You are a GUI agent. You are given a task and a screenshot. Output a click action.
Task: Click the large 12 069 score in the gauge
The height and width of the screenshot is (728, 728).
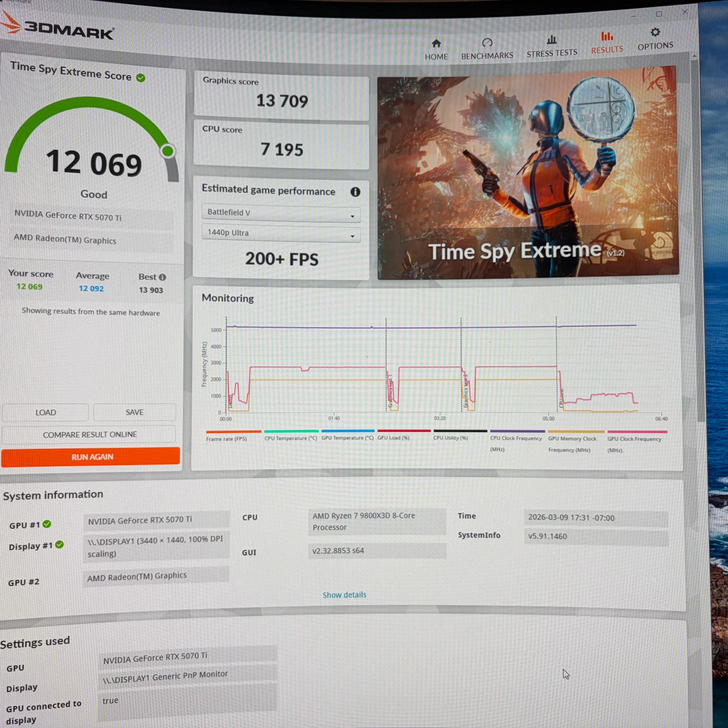tap(94, 162)
